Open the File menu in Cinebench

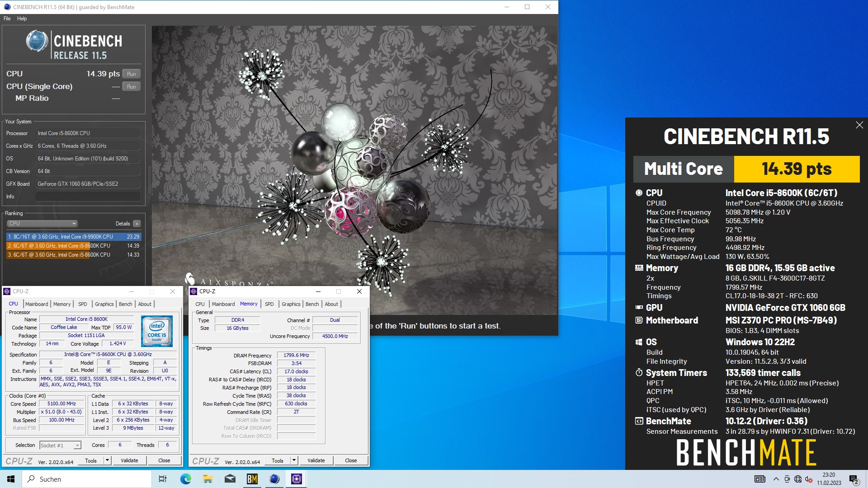pos(7,19)
